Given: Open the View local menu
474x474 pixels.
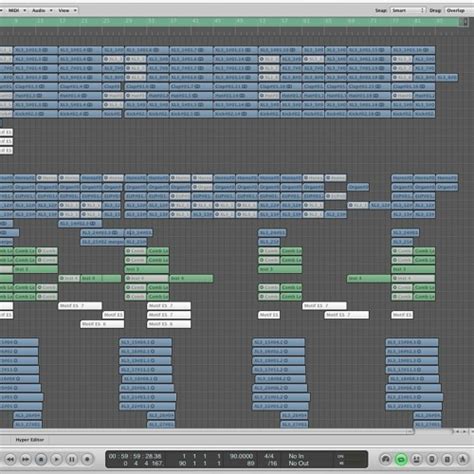Looking at the screenshot, I should point(68,11).
